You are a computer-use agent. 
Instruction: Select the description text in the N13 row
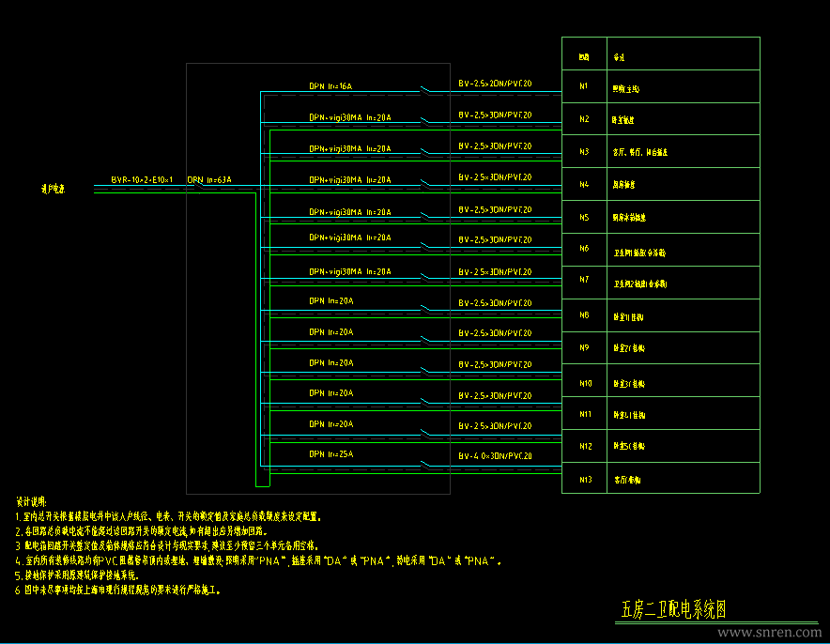627,480
